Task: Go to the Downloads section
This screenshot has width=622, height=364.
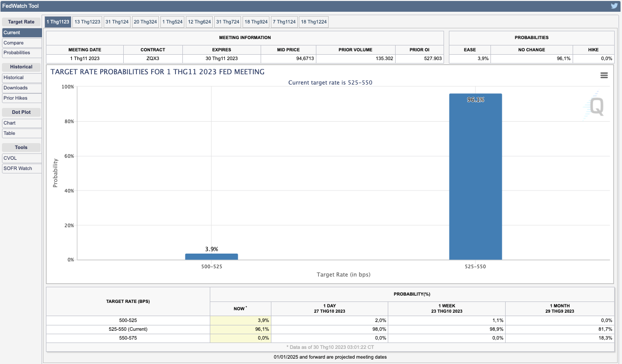Action: 22,88
